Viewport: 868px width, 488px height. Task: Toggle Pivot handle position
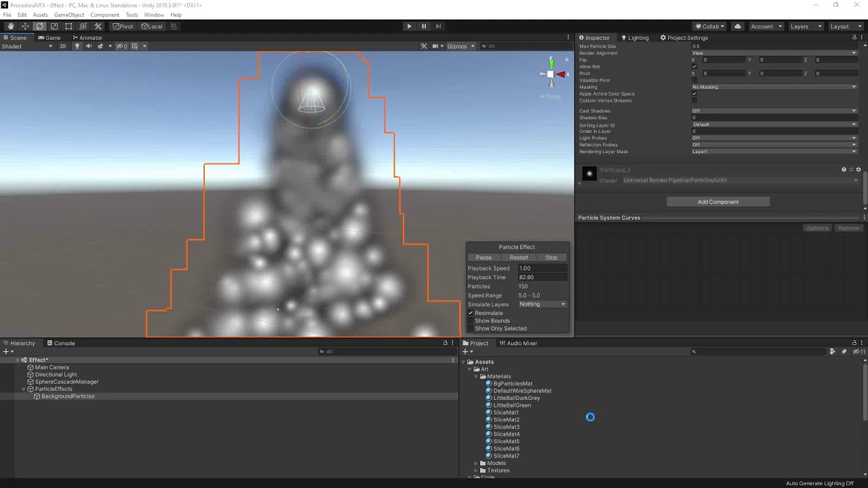[x=123, y=26]
